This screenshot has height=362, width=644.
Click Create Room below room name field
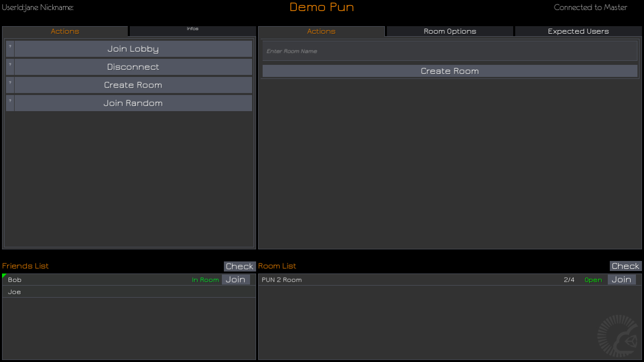[x=450, y=71]
